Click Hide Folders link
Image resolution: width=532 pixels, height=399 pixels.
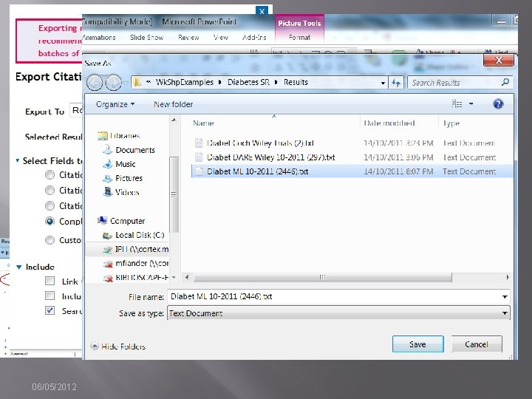pos(123,347)
